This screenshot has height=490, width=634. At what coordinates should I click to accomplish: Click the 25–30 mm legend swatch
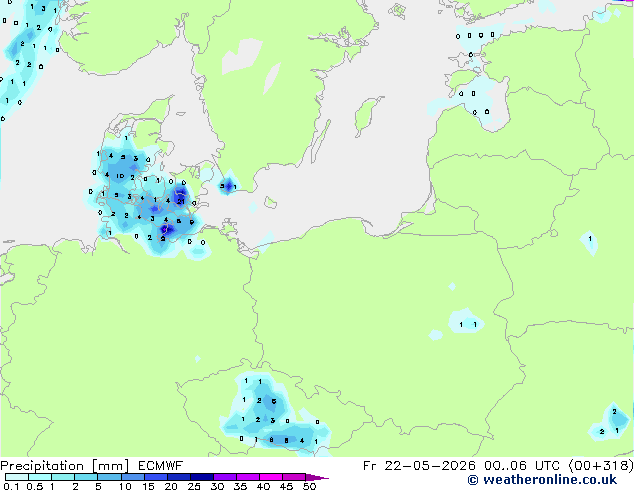(x=202, y=477)
